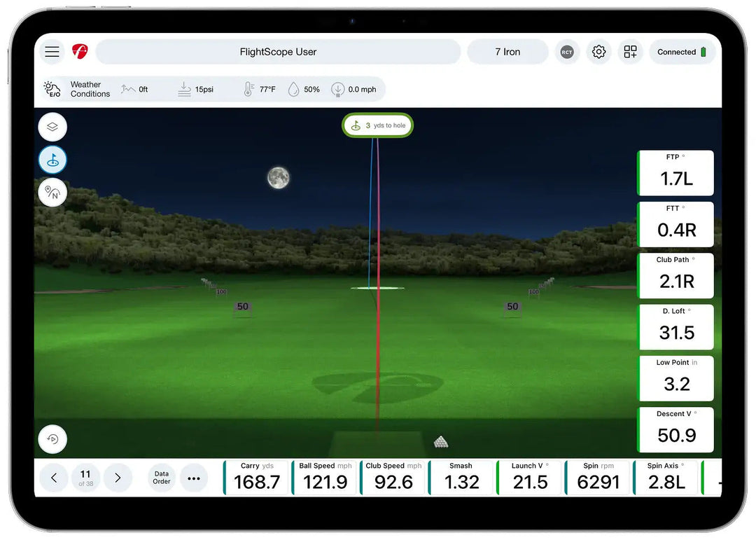
Task: Check the Connected battery status
Action: pos(682,52)
